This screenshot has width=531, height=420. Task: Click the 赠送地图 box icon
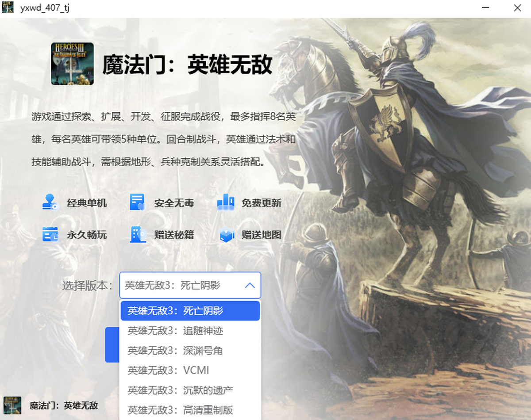point(227,235)
